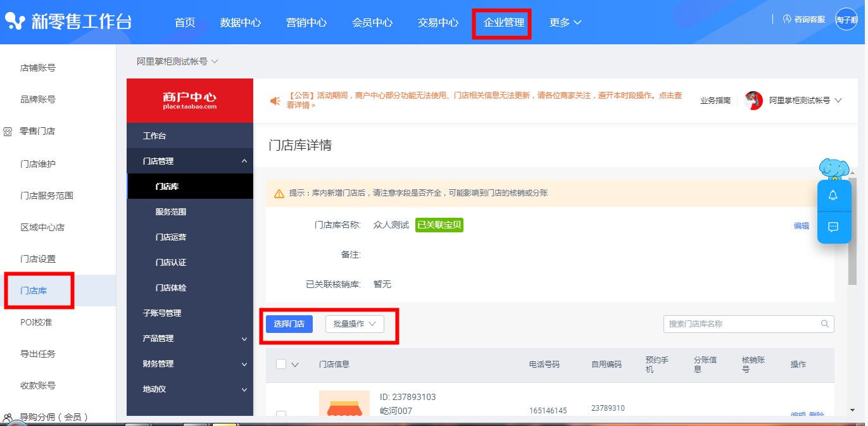Image resolution: width=868 pixels, height=426 pixels.
Task: Open the 阿里掌柜测试帐号 account switcher dropdown
Action: [x=177, y=61]
